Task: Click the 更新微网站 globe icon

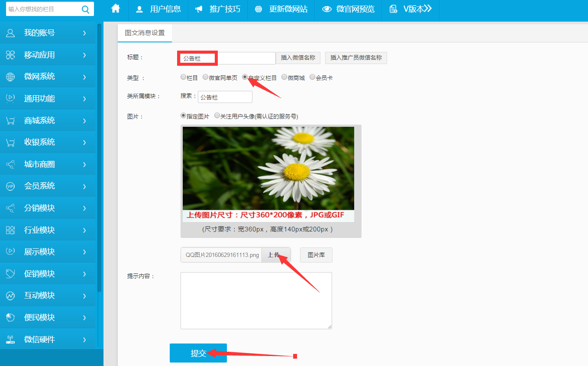Action: [x=258, y=9]
